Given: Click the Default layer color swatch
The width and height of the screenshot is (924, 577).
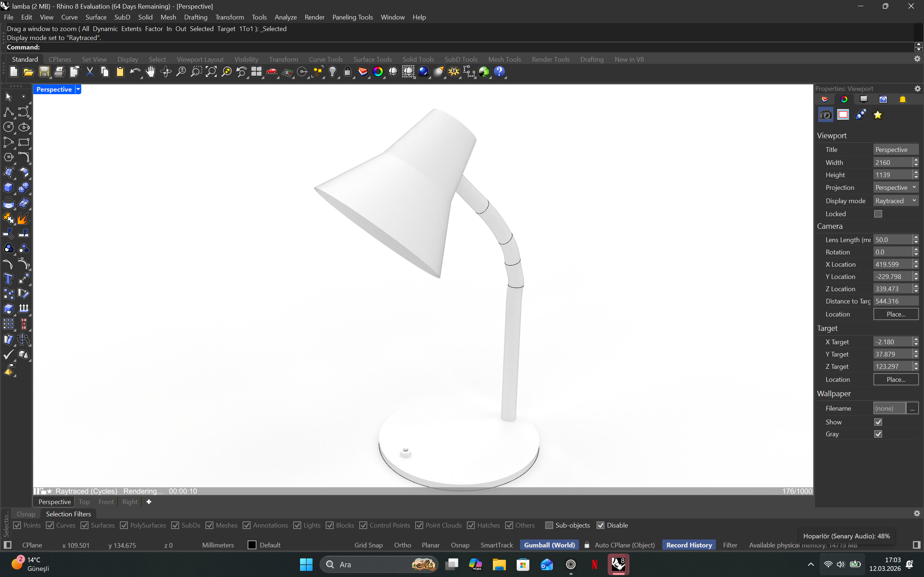Looking at the screenshot, I should point(252,545).
